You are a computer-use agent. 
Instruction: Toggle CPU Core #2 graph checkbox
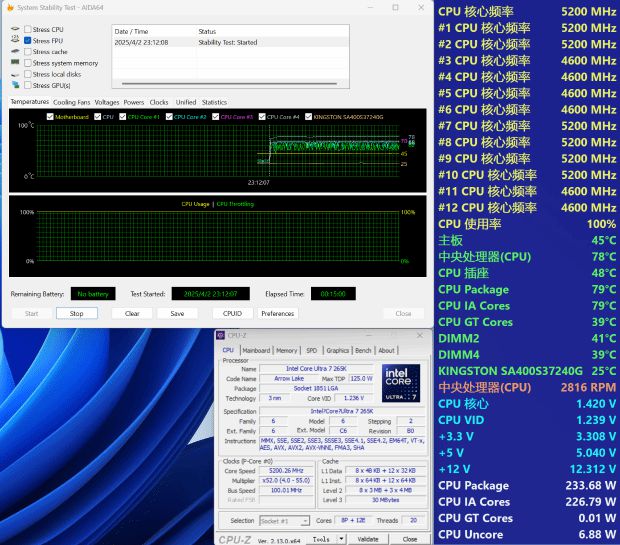[169, 117]
